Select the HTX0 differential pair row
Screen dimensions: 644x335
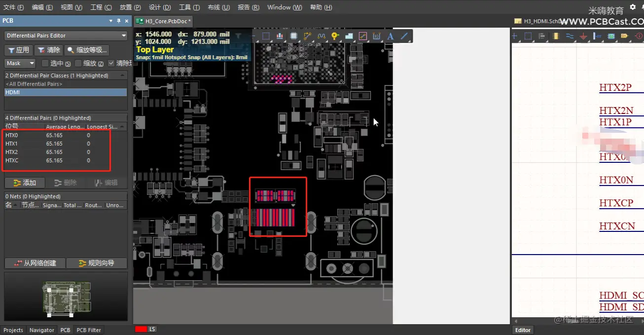coord(66,135)
